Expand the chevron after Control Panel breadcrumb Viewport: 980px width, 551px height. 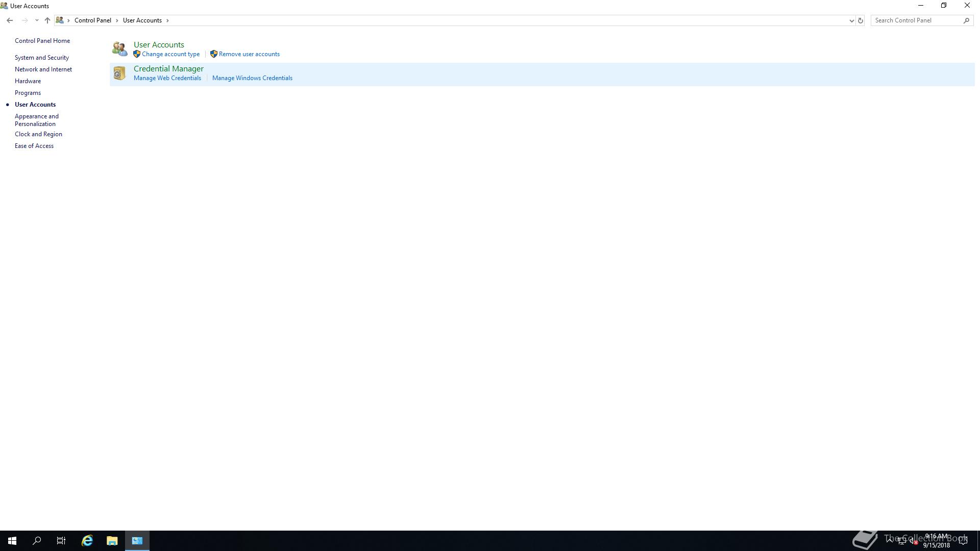(x=117, y=20)
